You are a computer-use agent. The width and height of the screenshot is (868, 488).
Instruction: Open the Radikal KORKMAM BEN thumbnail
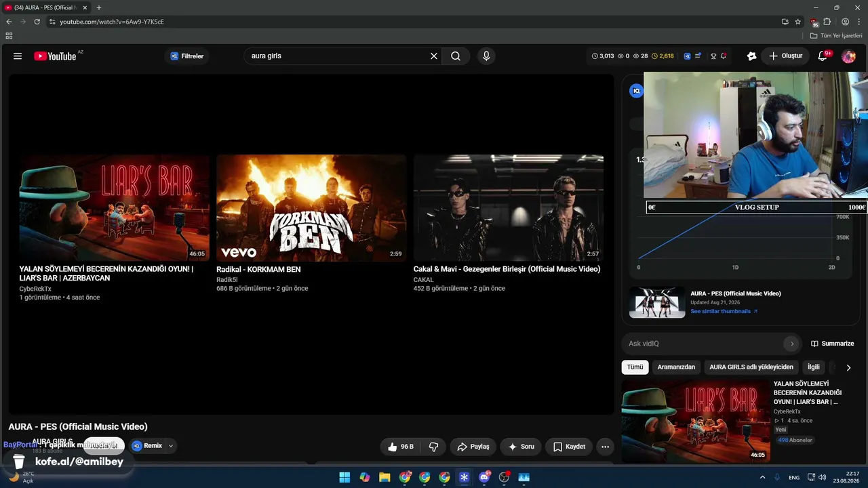pos(311,207)
